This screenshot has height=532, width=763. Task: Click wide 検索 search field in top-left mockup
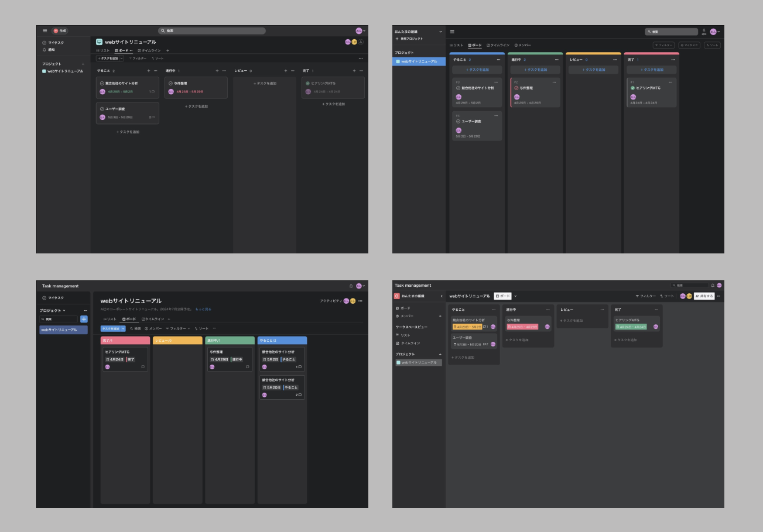pos(212,31)
